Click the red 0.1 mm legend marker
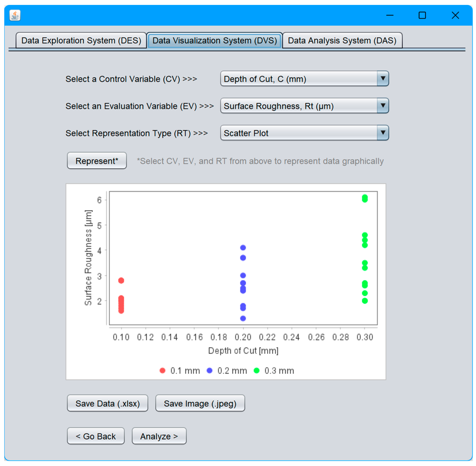 click(x=162, y=371)
